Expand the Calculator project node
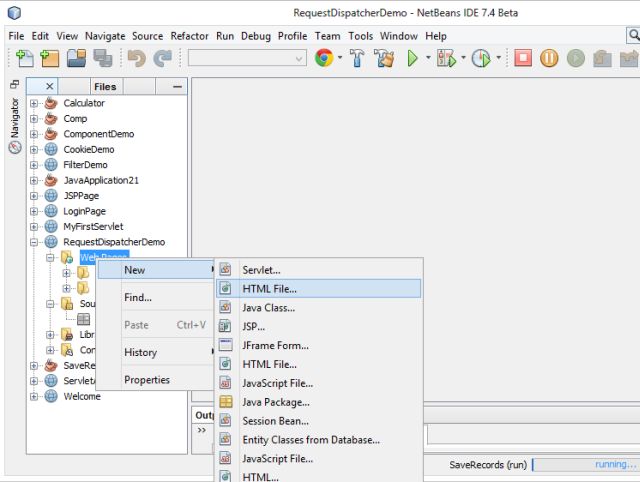This screenshot has width=640, height=482. 34,103
